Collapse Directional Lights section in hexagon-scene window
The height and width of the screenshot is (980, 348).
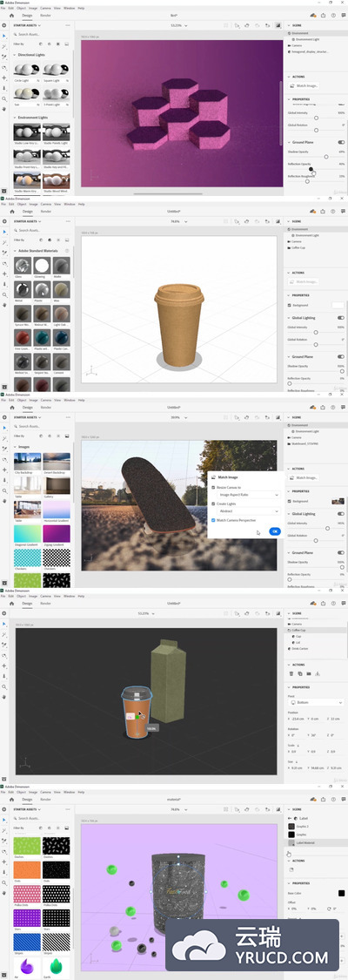(14, 55)
